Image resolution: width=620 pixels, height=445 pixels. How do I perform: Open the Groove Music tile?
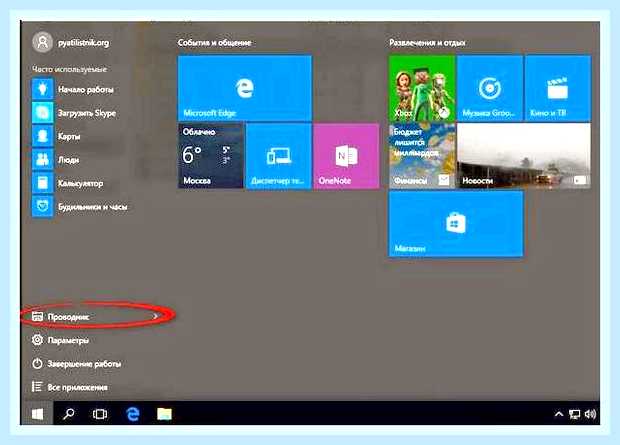(x=490, y=88)
